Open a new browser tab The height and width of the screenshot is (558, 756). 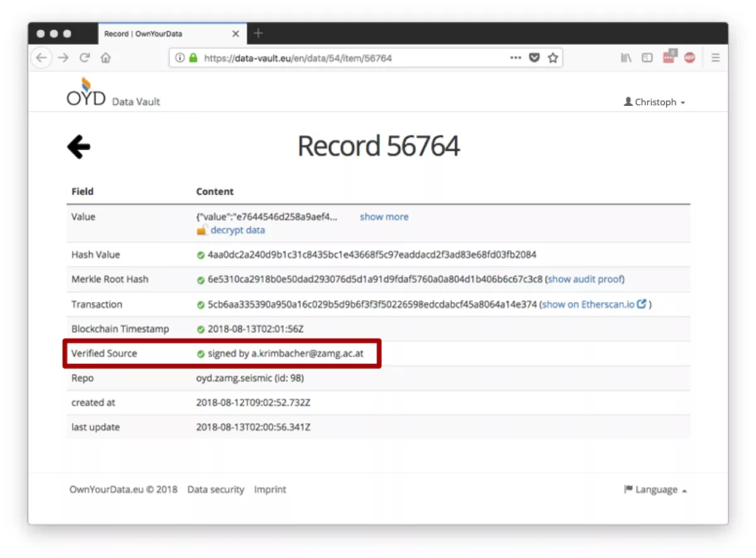pyautogui.click(x=258, y=33)
